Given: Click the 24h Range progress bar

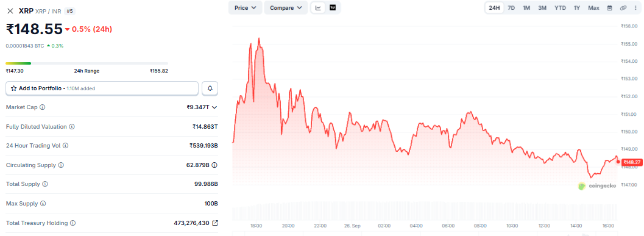Looking at the screenshot, I should pos(87,63).
